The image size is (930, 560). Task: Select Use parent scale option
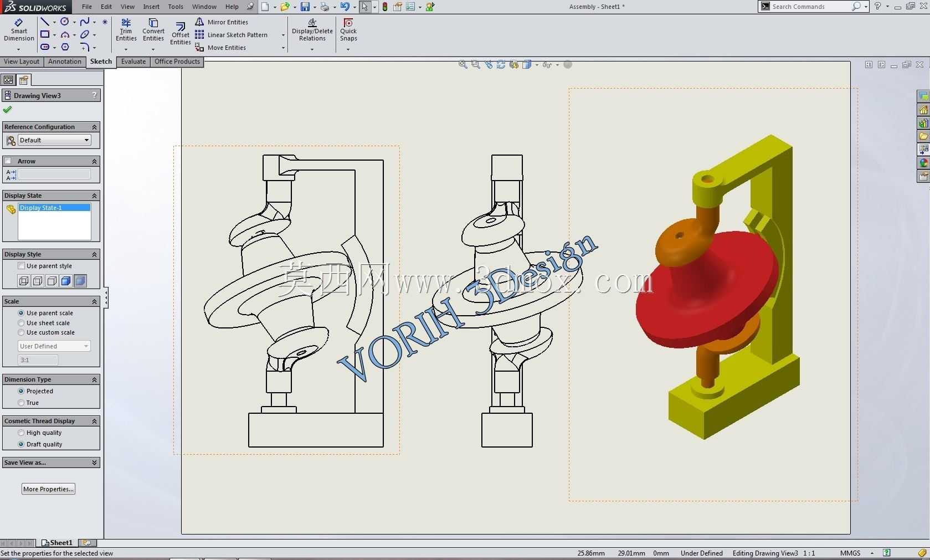pos(21,313)
